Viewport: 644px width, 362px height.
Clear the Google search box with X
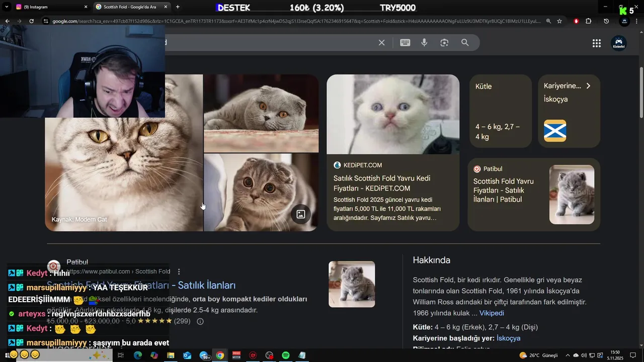382,43
